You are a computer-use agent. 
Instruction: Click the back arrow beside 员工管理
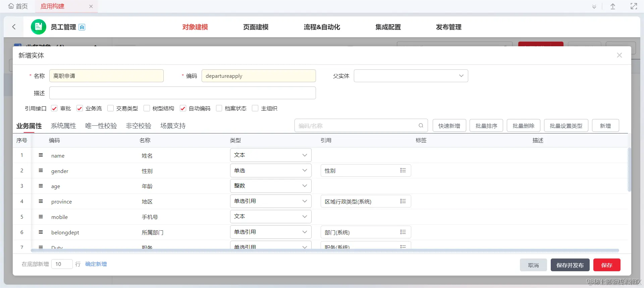pos(14,27)
